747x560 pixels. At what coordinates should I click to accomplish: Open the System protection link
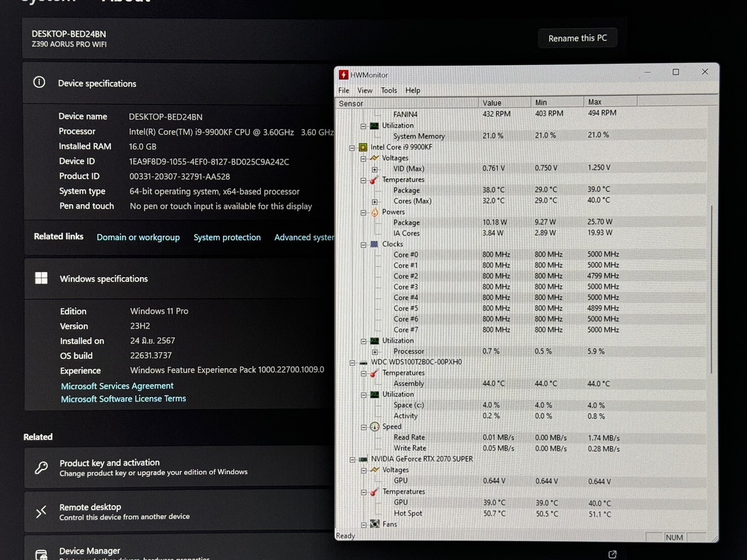coord(227,238)
